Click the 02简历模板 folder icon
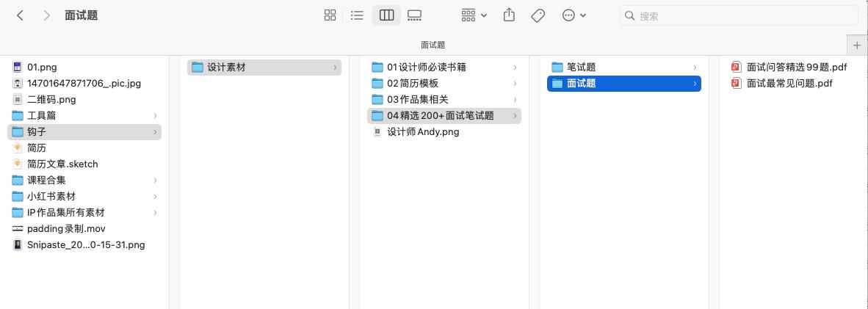 point(377,84)
